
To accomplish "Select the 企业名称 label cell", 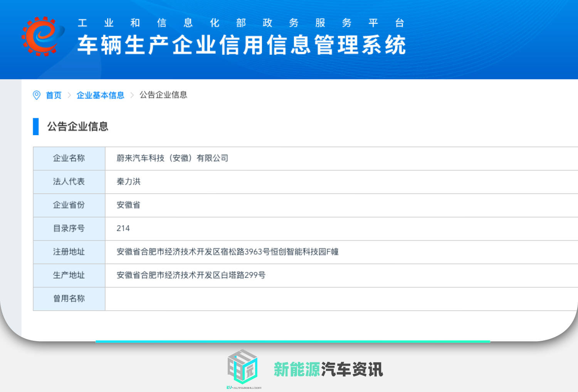I will click(x=69, y=158).
